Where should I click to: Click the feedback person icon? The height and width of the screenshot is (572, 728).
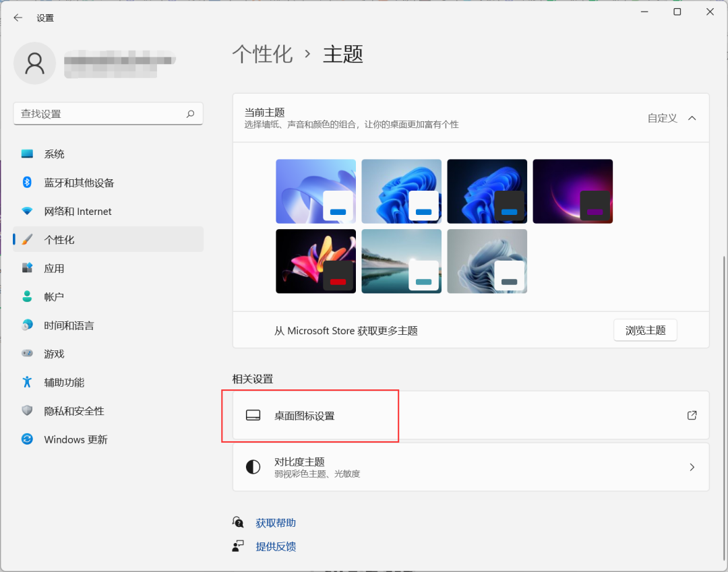(x=238, y=546)
